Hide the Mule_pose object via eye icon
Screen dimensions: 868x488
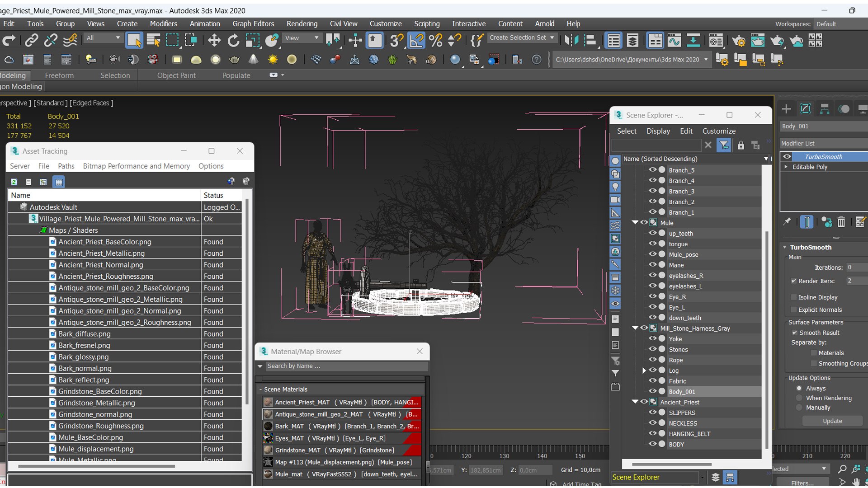pyautogui.click(x=652, y=254)
